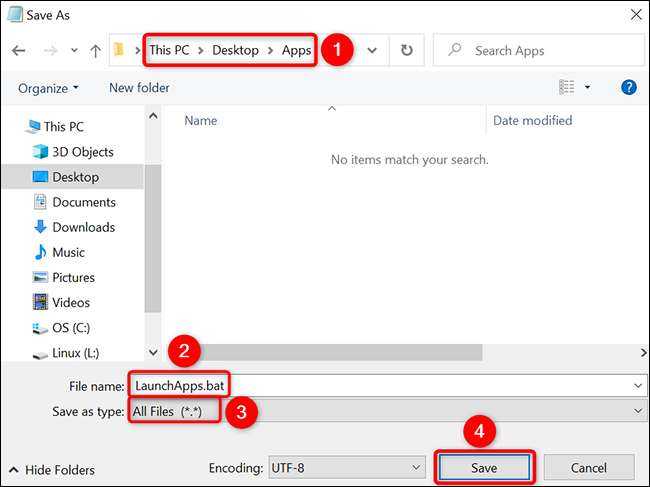This screenshot has width=650, height=487.
Task: Sort by Date modified column
Action: coord(532,121)
